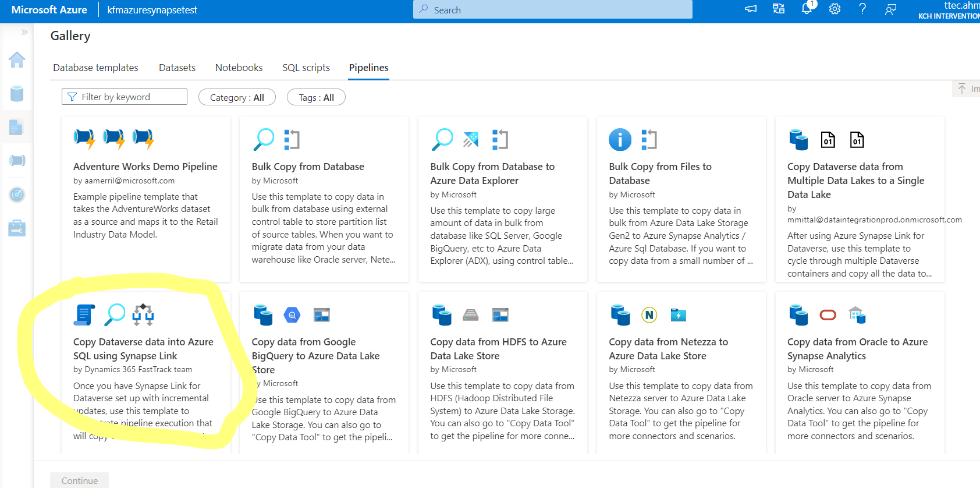Select Adventure Works Demo Pipeline title
Screen dimensions: 980x488
point(145,167)
